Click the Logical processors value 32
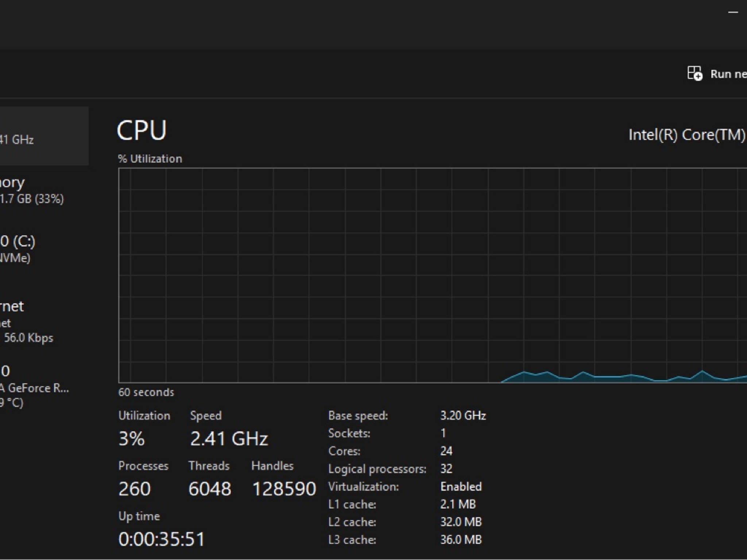The image size is (747, 560). click(x=446, y=468)
